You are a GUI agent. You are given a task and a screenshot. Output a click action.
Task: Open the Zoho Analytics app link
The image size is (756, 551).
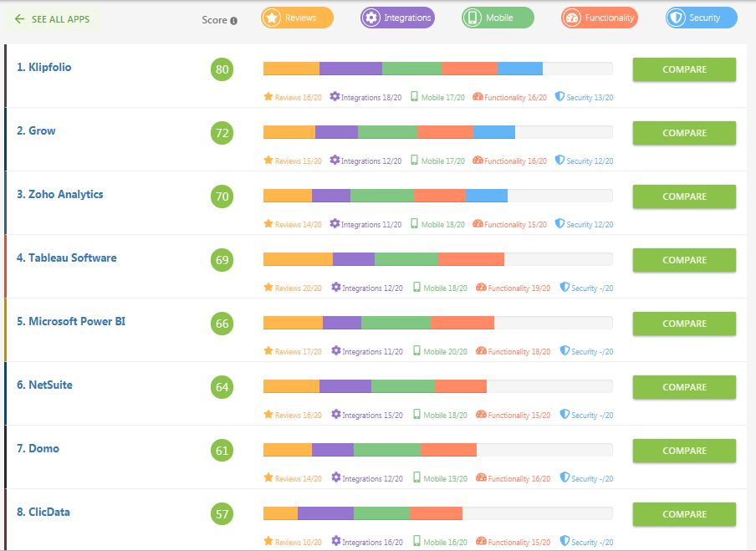pyautogui.click(x=59, y=194)
